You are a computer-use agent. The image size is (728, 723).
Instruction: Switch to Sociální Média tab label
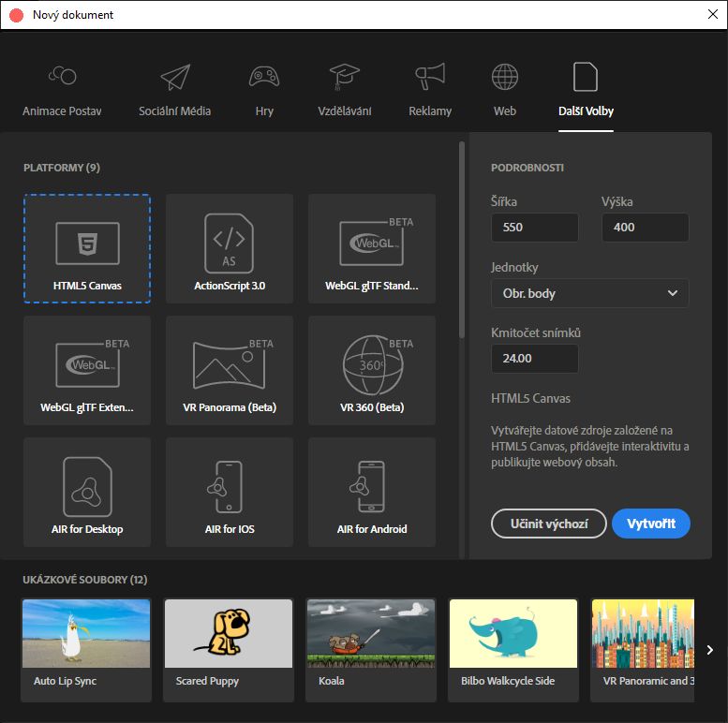pyautogui.click(x=174, y=111)
